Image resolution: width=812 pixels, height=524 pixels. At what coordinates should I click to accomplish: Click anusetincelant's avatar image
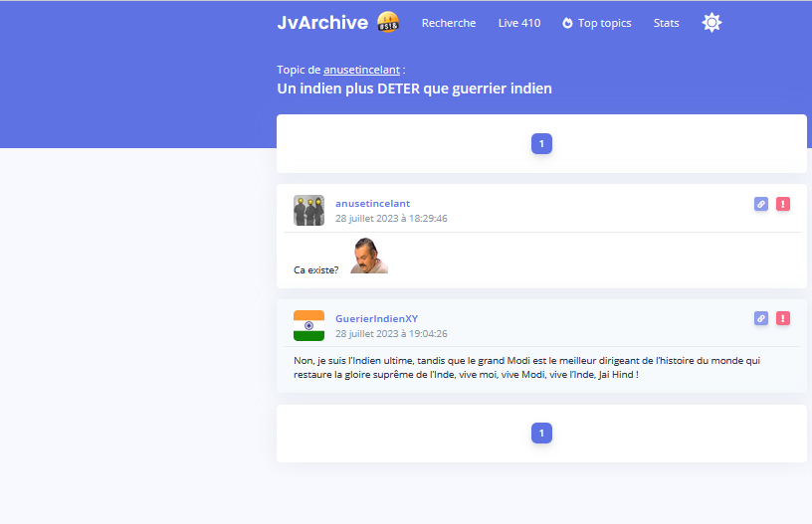coord(308,211)
